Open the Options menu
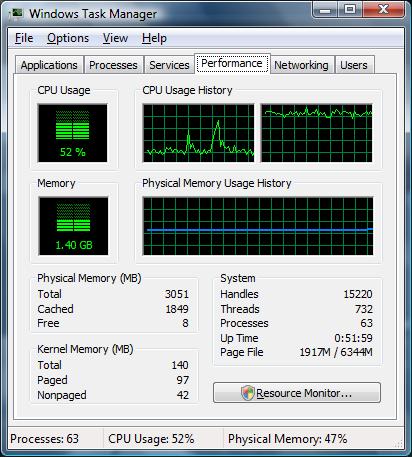412x457 pixels. (68, 38)
